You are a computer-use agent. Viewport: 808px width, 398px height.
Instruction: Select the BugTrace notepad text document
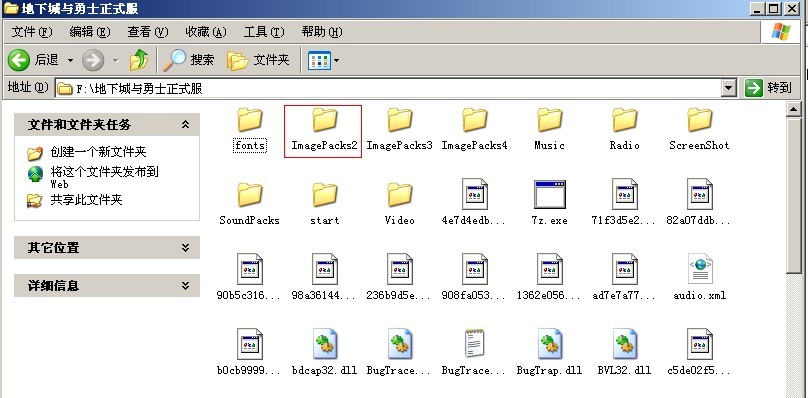click(x=475, y=352)
